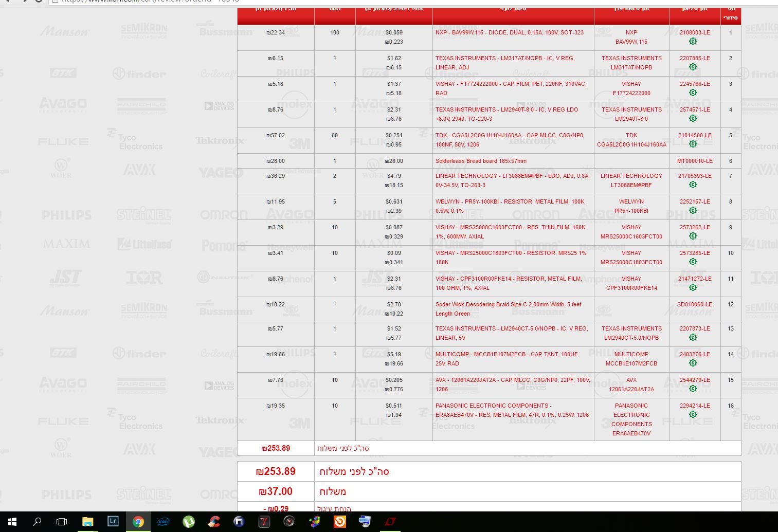Open part number link 2573262-LE
This screenshot has height=532, width=778.
coord(695,227)
